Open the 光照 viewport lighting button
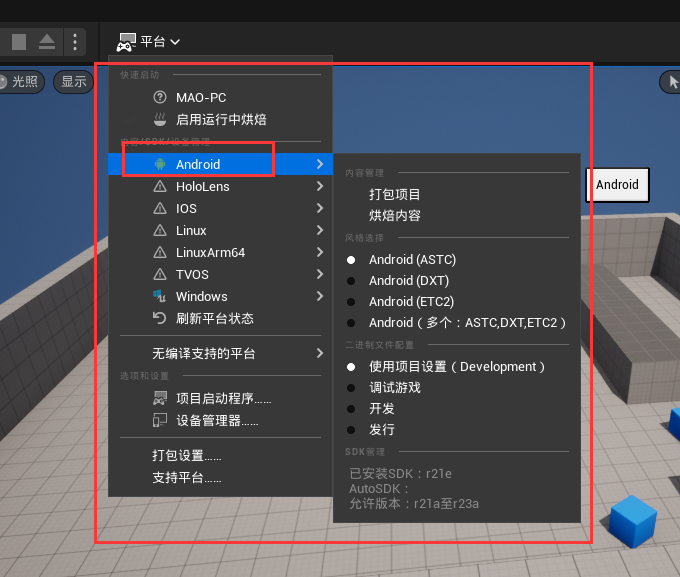This screenshot has height=577, width=680. click(x=21, y=82)
